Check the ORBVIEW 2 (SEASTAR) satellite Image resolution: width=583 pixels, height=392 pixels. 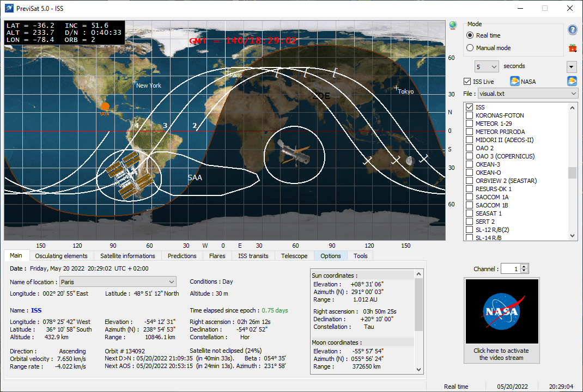469,181
